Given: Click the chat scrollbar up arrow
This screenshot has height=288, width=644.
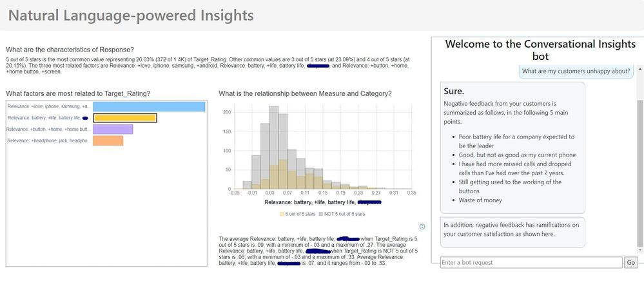Looking at the screenshot, I should 640,66.
